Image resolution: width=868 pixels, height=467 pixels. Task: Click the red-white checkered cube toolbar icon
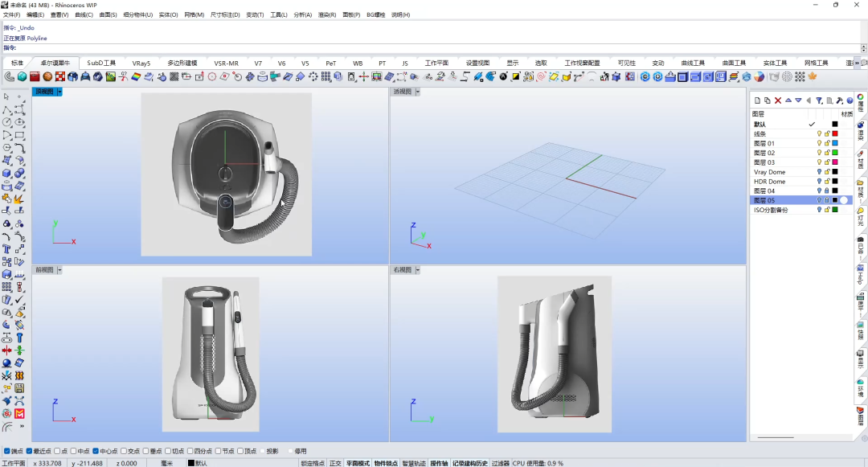[60, 76]
